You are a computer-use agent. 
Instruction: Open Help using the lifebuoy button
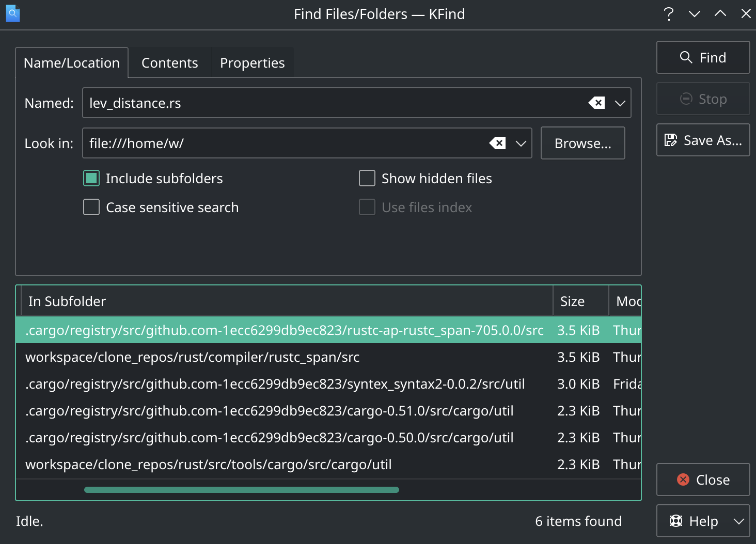694,521
